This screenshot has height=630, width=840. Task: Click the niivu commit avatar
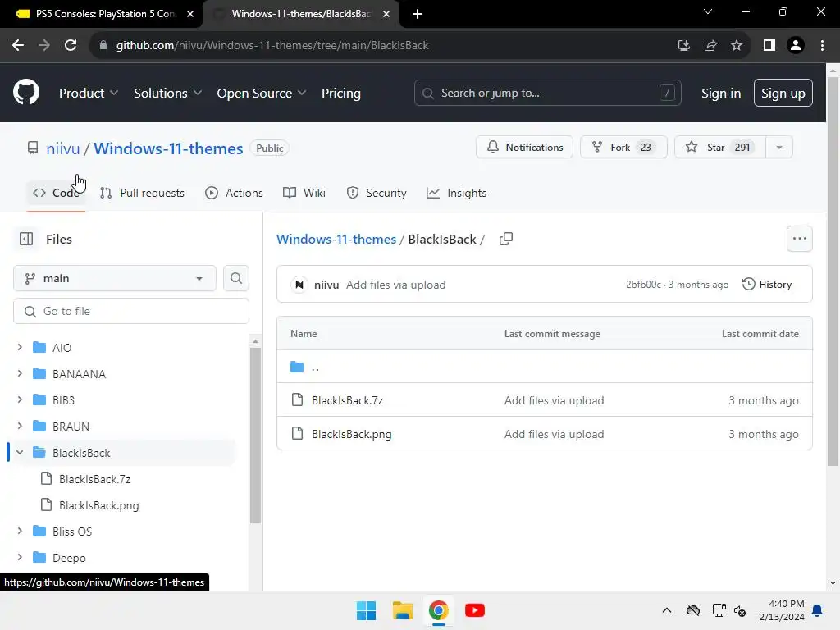click(x=299, y=285)
